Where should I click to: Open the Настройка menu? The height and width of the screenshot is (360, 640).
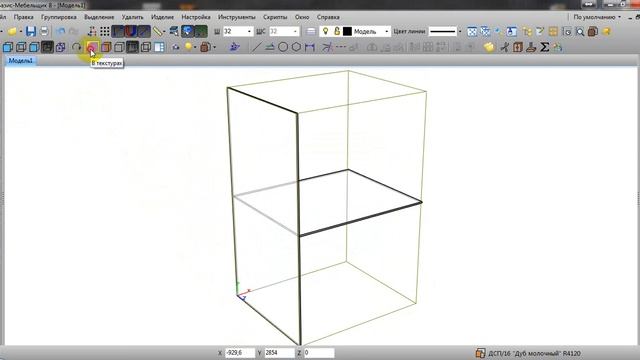coord(196,17)
